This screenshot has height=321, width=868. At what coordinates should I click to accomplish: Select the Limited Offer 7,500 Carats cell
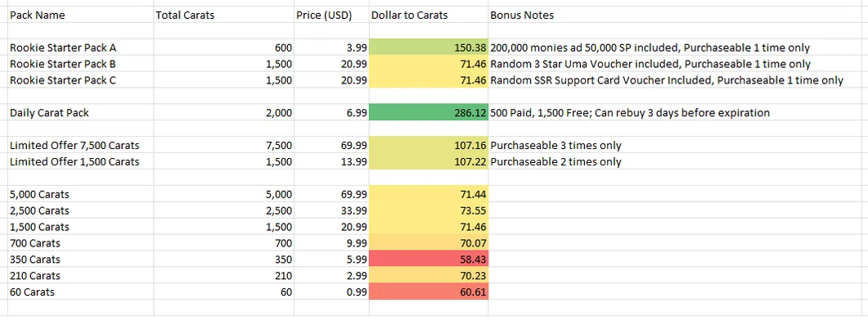pyautogui.click(x=81, y=146)
